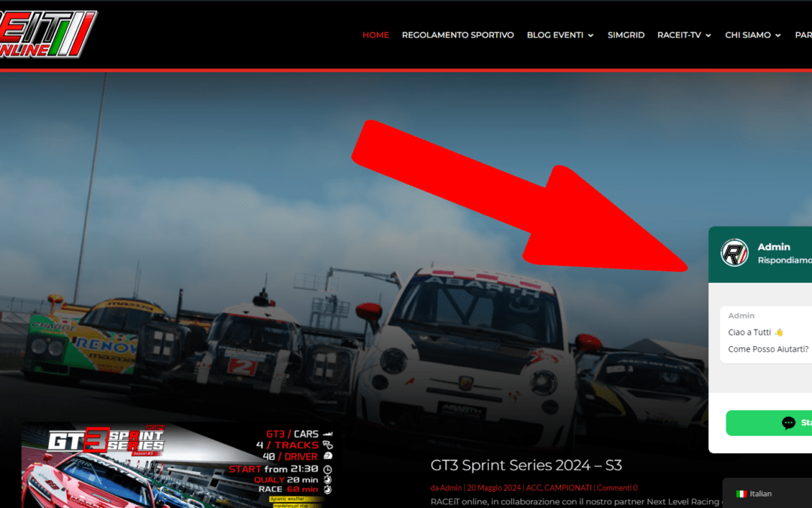Open the HOME menu item

[375, 35]
